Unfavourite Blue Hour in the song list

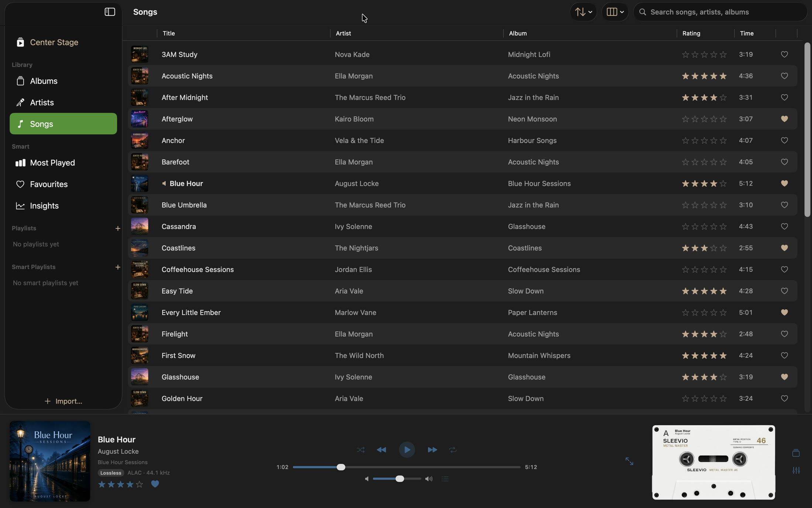(x=784, y=183)
